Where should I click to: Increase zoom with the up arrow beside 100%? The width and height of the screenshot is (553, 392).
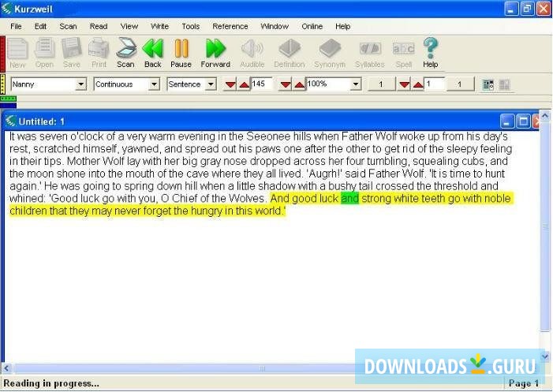(x=299, y=84)
